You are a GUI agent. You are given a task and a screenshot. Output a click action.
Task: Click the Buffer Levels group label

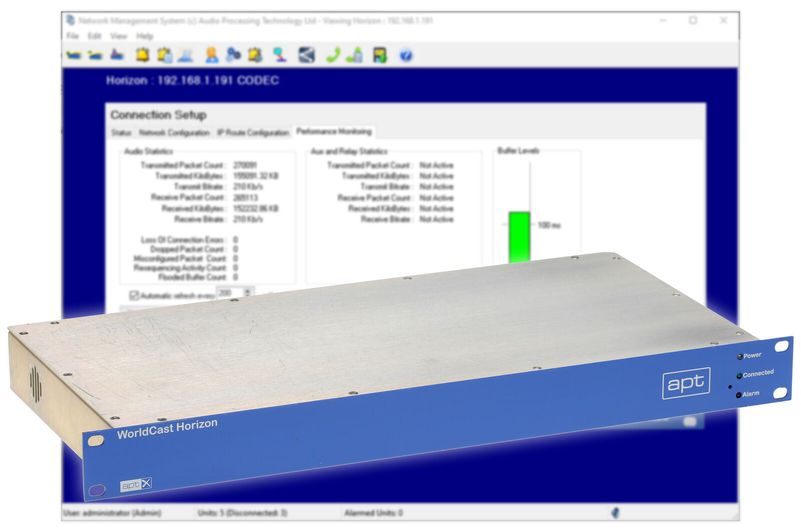click(x=518, y=151)
